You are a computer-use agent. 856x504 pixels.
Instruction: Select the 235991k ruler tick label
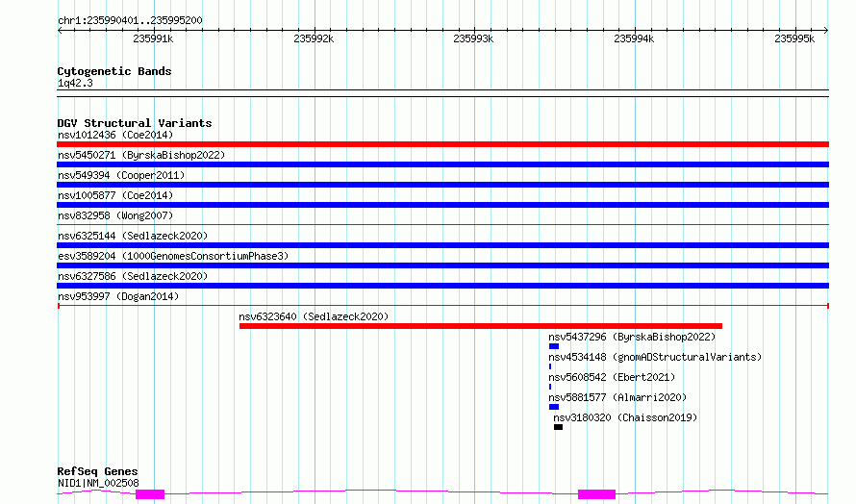[x=153, y=38]
